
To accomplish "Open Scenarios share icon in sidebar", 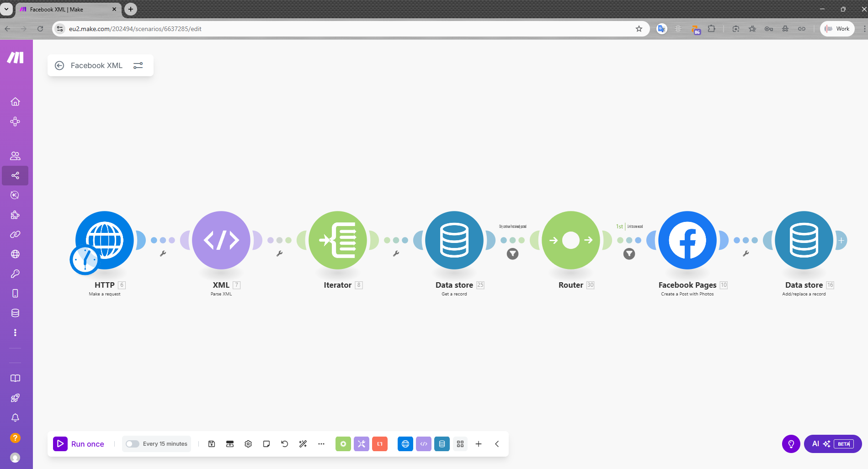I will pyautogui.click(x=15, y=175).
